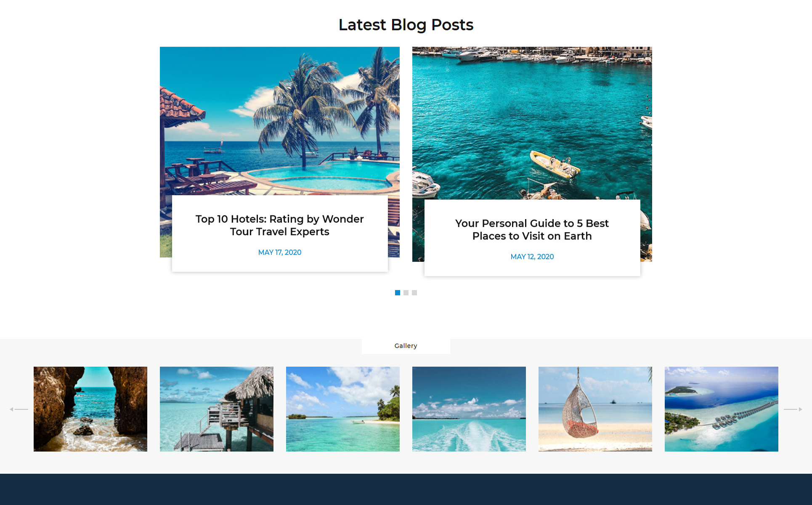The width and height of the screenshot is (812, 505).
Task: Click the Gallery section label
Action: (x=406, y=346)
